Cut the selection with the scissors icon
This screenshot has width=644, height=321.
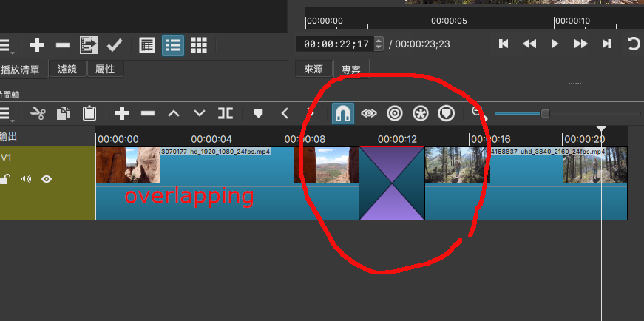38,113
